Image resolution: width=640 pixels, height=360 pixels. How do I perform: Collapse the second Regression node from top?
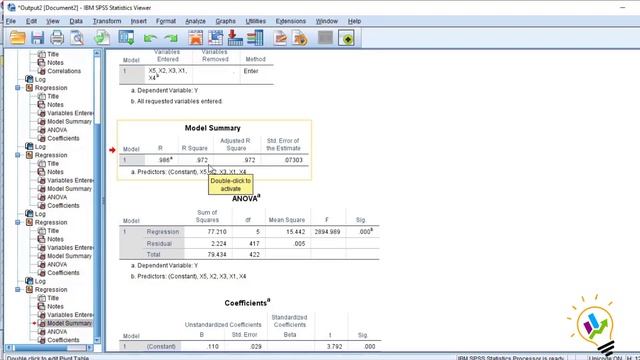[18, 155]
